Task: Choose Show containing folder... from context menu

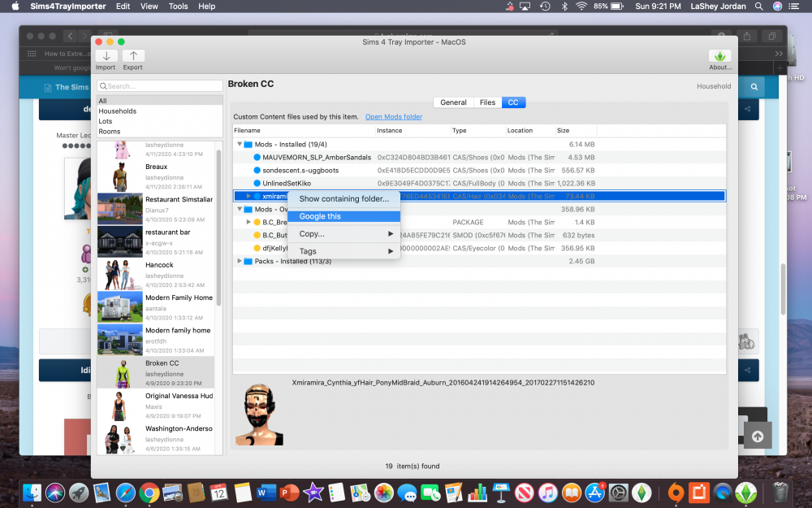Action: tap(343, 198)
